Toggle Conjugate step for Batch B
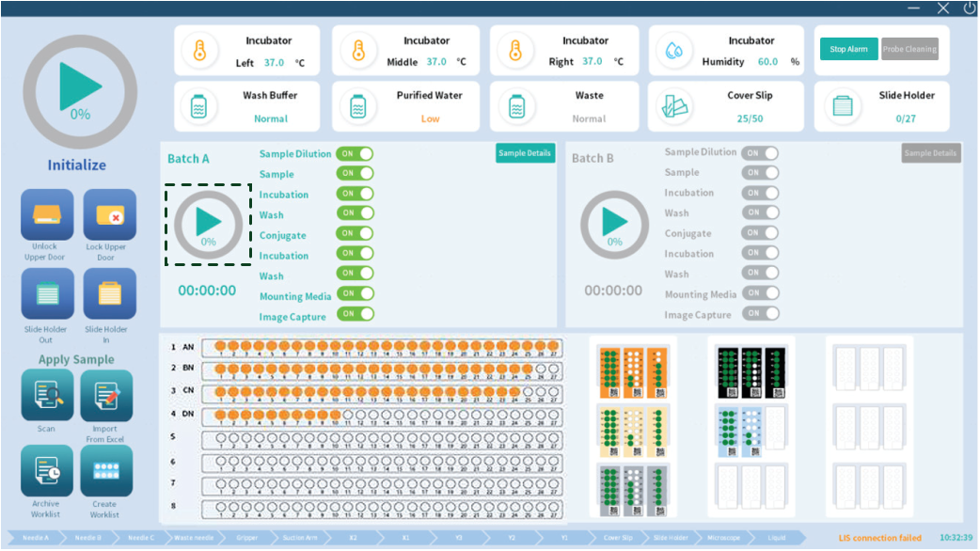980x551 pixels. click(x=760, y=232)
